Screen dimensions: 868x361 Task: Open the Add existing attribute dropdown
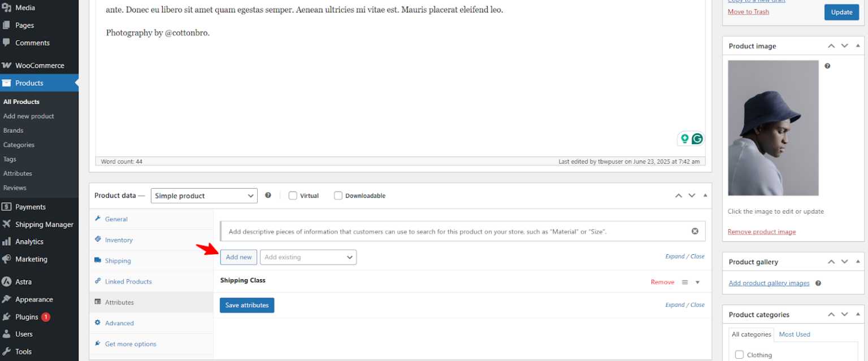click(x=308, y=257)
